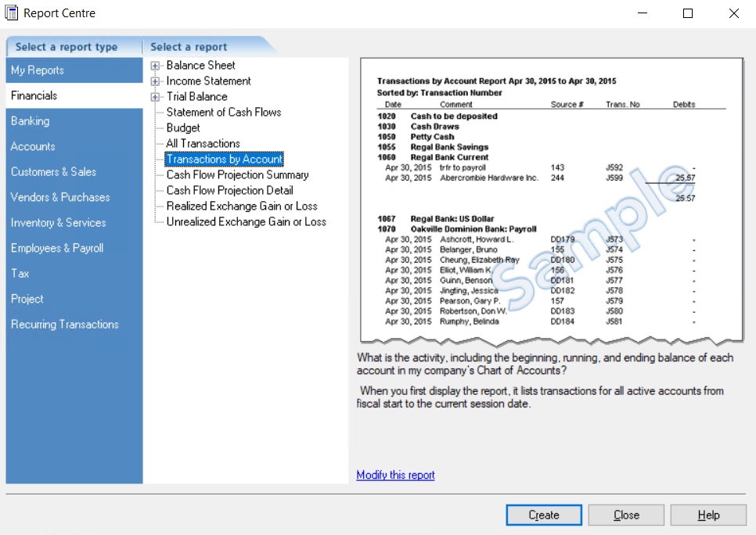This screenshot has height=535, width=756.
Task: Open the Banking report type
Action: [x=30, y=121]
